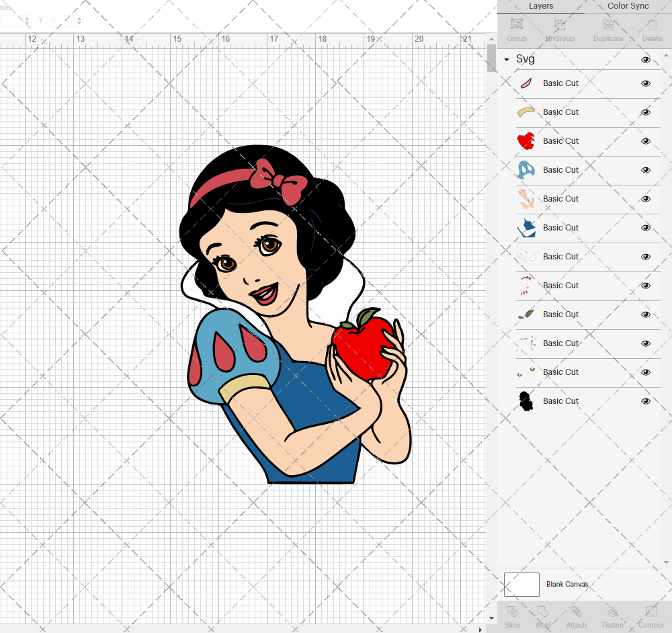
Task: Switch to the Color Sync tab
Action: click(628, 6)
